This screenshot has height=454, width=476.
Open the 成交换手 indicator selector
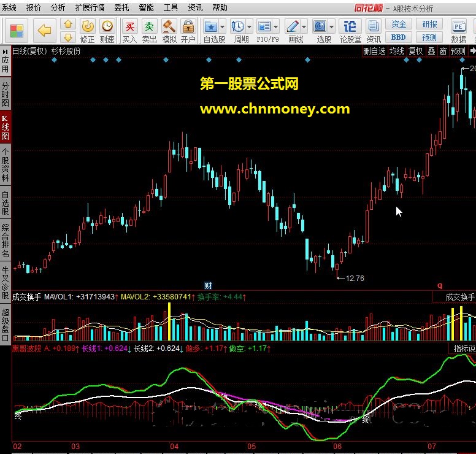click(455, 297)
